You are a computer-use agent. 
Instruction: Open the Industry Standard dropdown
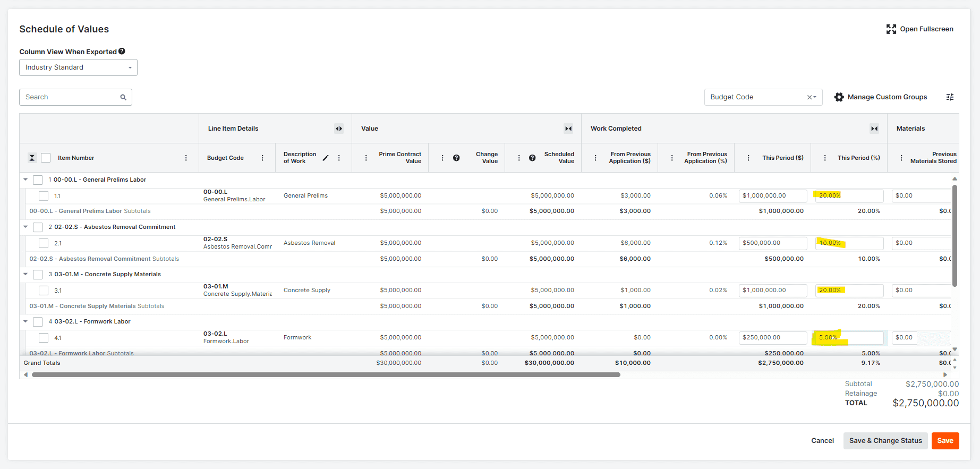(x=78, y=67)
